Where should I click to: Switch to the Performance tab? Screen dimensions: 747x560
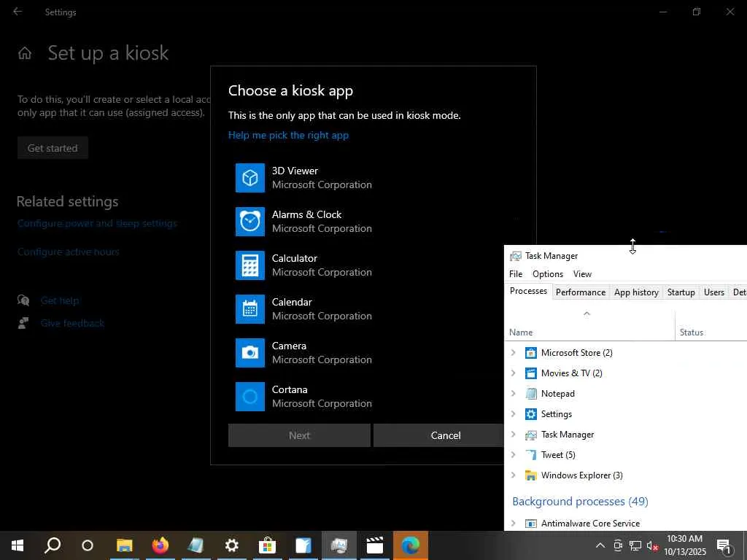click(580, 292)
